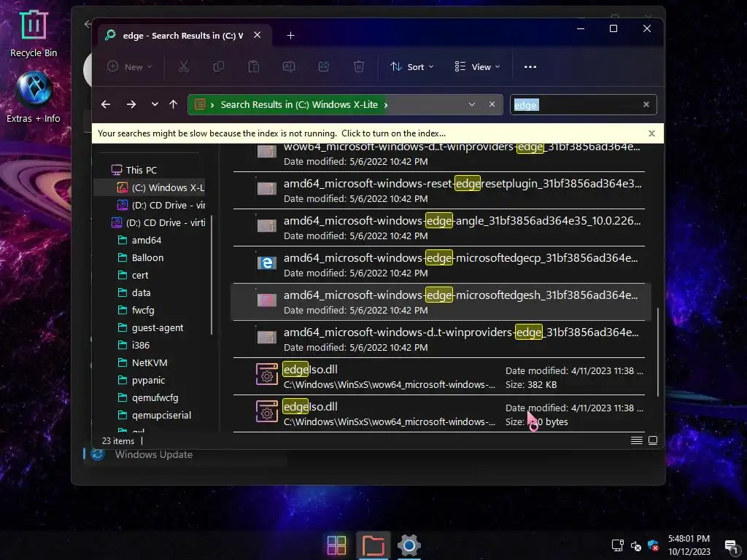Close the edge Search Results tab

(258, 35)
